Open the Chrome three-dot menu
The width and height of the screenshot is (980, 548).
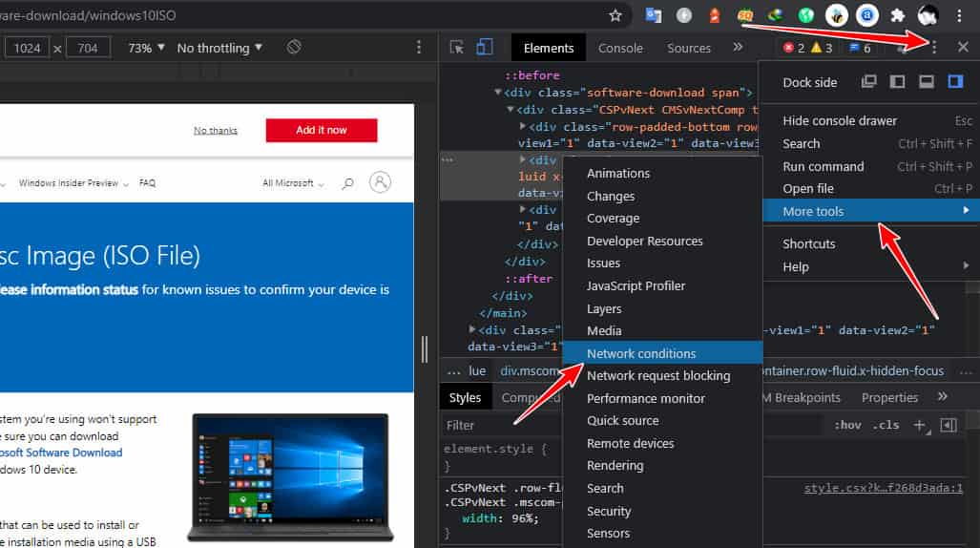(959, 15)
